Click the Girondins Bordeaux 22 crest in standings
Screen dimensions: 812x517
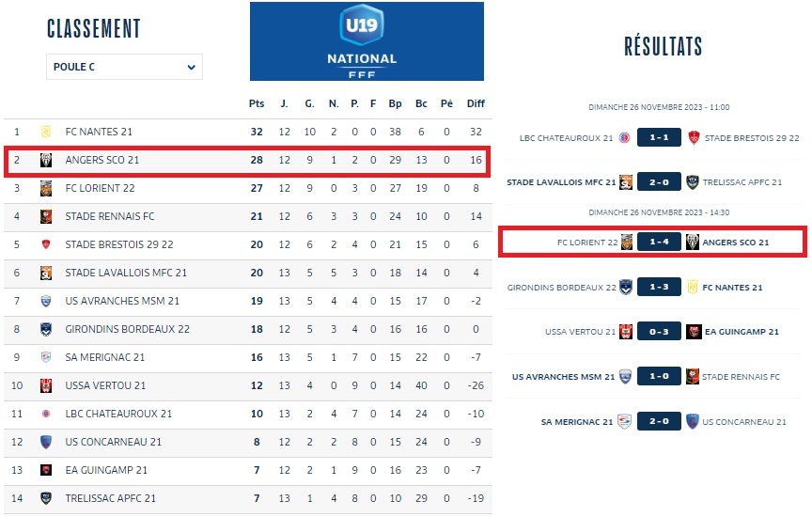[x=45, y=329]
